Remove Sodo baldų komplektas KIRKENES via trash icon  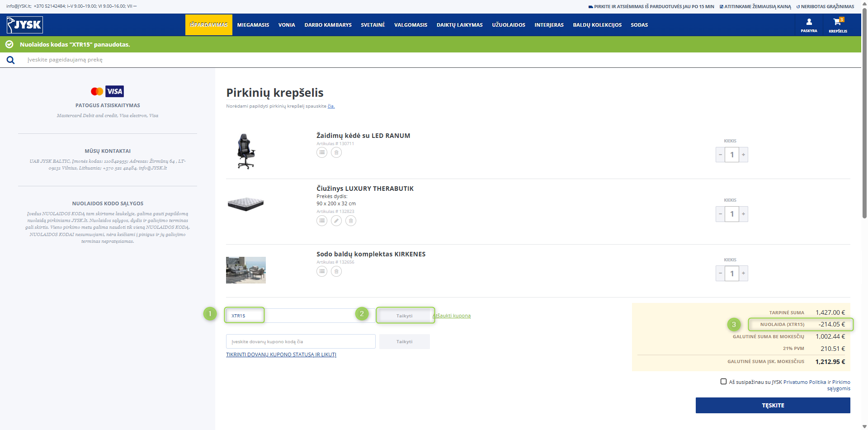click(x=336, y=271)
